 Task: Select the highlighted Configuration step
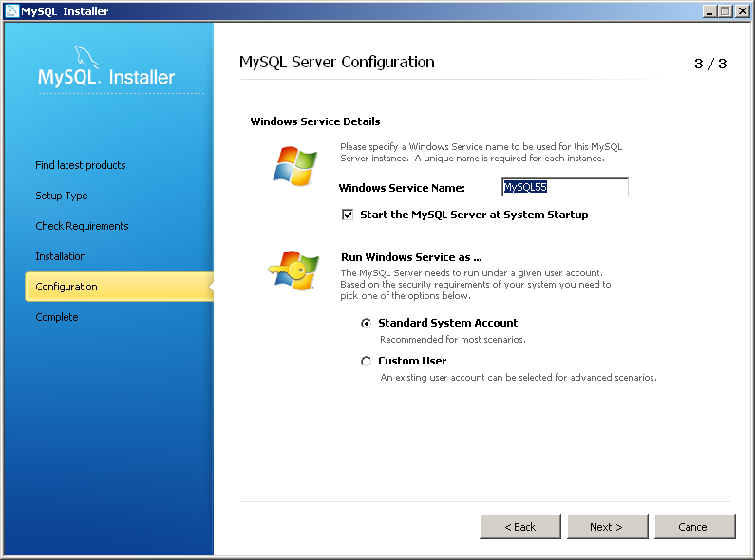coord(119,287)
